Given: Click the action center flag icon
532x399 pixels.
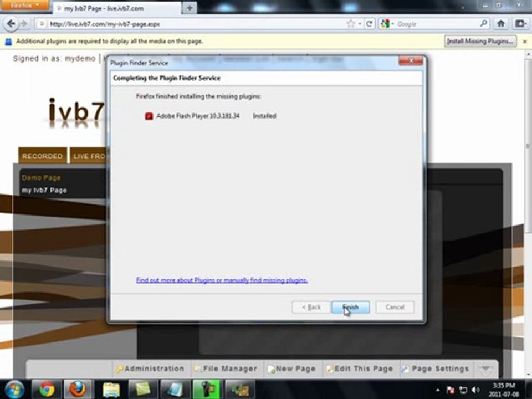Looking at the screenshot, I should click(x=450, y=390).
